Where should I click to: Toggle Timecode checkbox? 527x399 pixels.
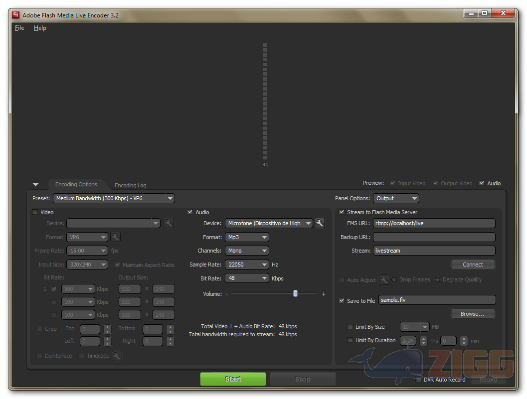pos(82,356)
